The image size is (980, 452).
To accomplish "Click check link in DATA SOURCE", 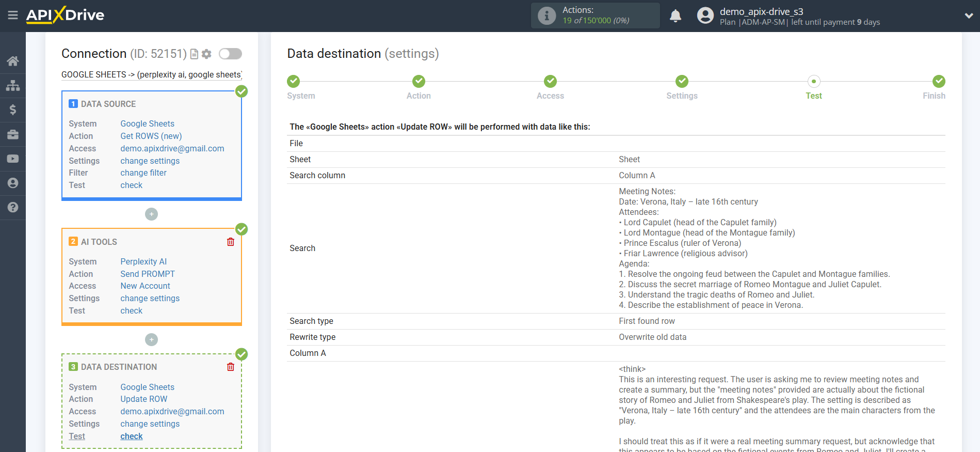I will (132, 185).
